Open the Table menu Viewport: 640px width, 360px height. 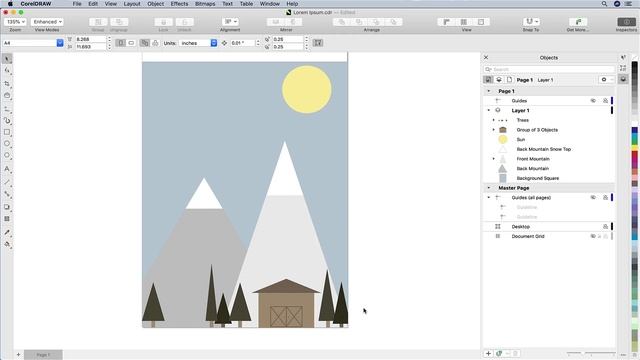tap(246, 4)
